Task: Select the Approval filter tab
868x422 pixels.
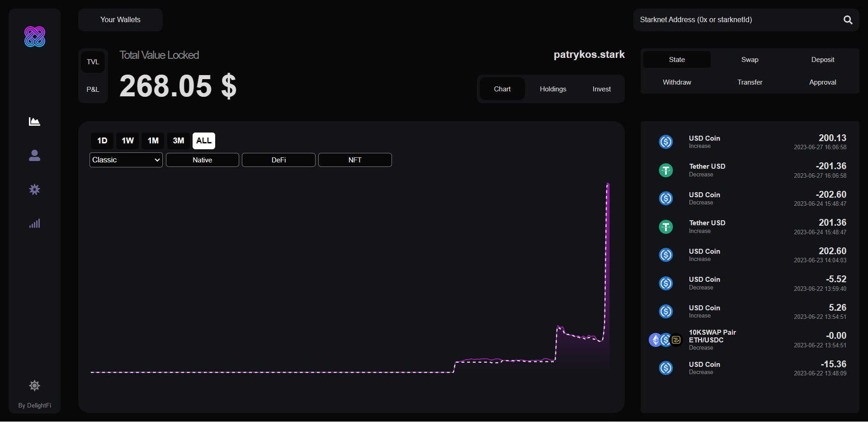Action: 823,82
